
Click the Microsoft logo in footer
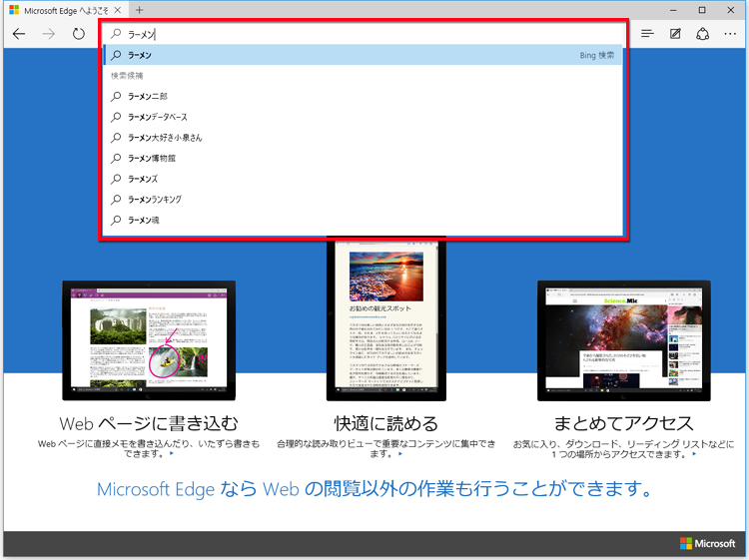(708, 543)
